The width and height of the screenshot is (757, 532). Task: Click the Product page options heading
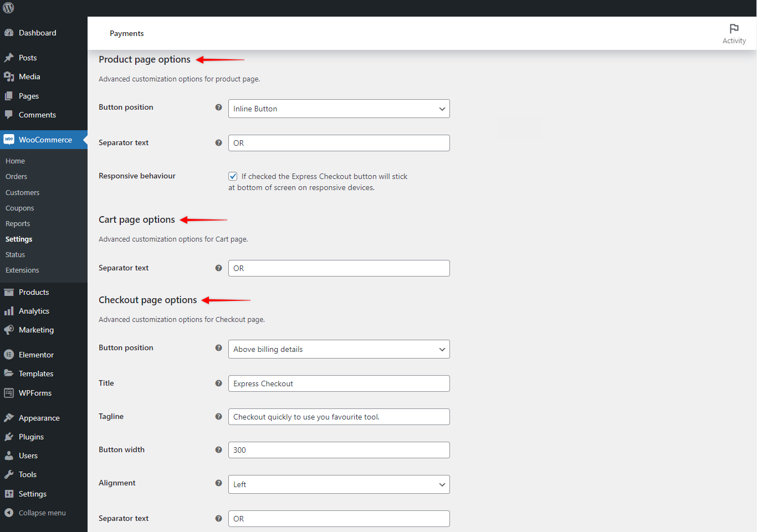click(145, 59)
